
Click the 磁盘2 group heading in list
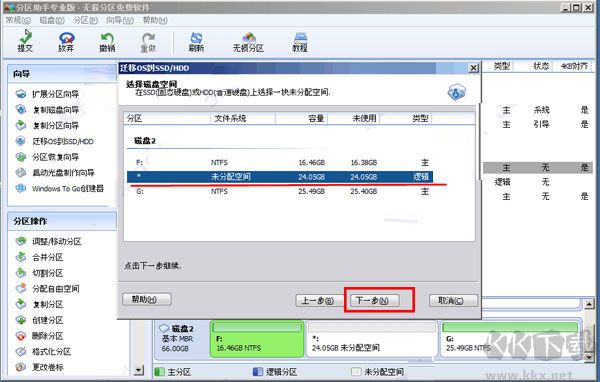click(145, 141)
